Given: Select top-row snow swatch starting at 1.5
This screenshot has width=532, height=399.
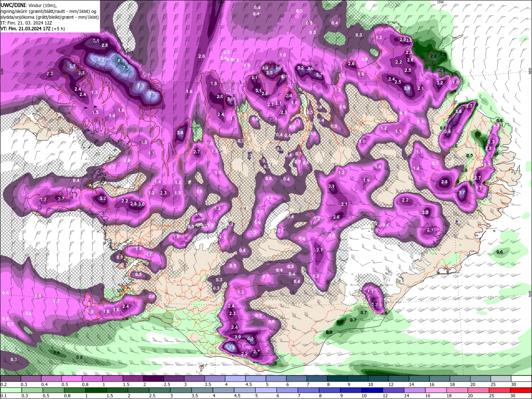Looking at the screenshot, I should tap(133, 379).
